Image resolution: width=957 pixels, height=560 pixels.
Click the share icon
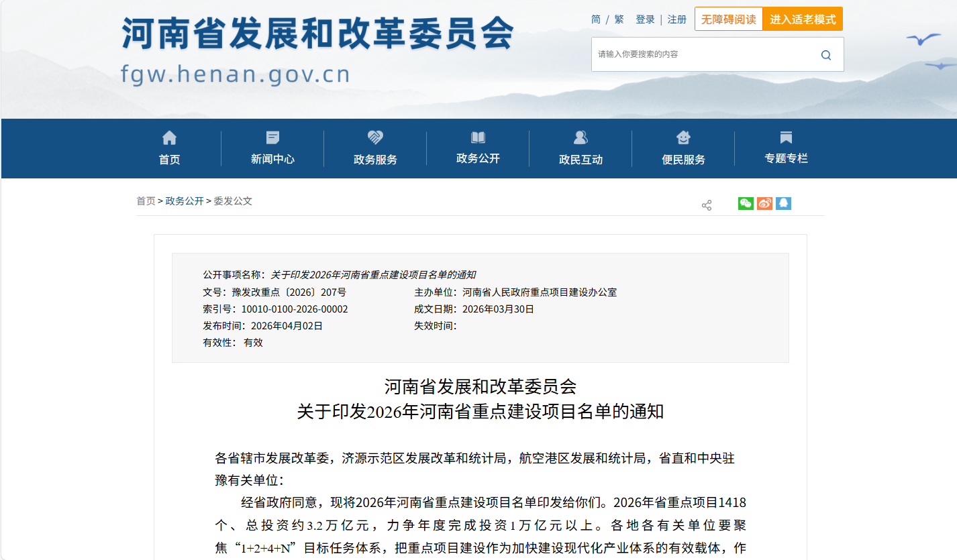(707, 205)
